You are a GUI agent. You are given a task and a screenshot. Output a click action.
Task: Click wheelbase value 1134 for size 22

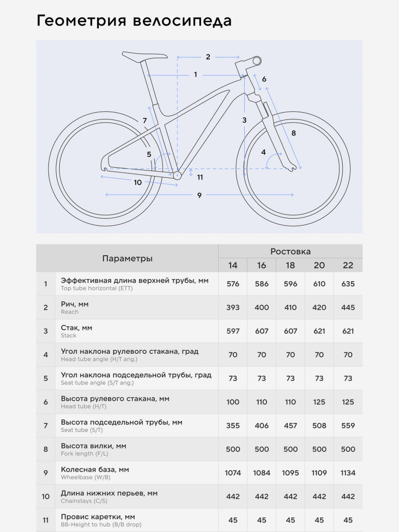click(348, 473)
